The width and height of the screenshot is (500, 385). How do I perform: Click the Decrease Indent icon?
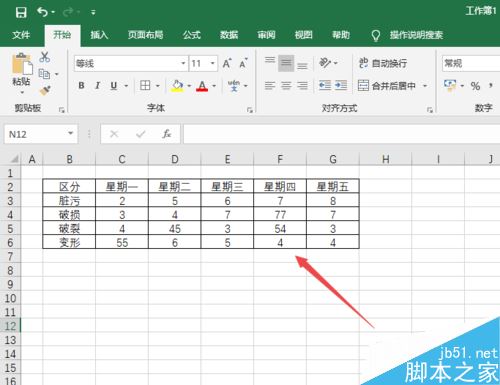(x=325, y=86)
